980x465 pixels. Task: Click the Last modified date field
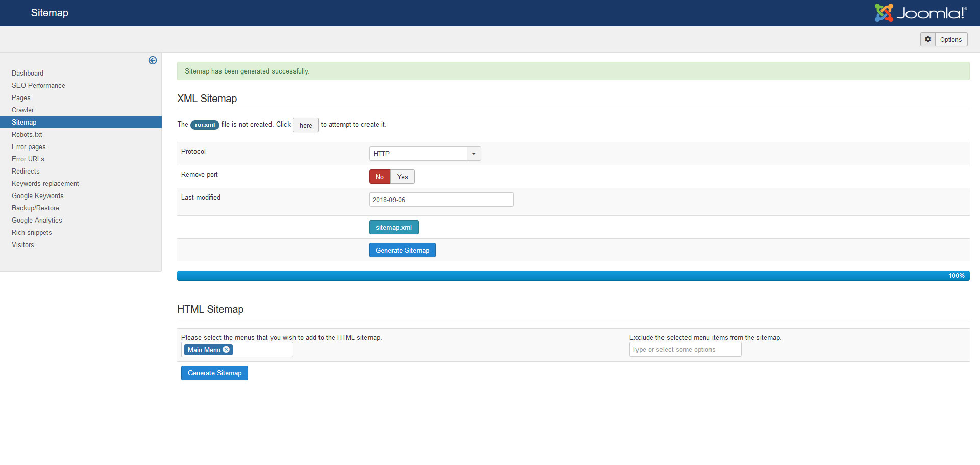pyautogui.click(x=441, y=200)
